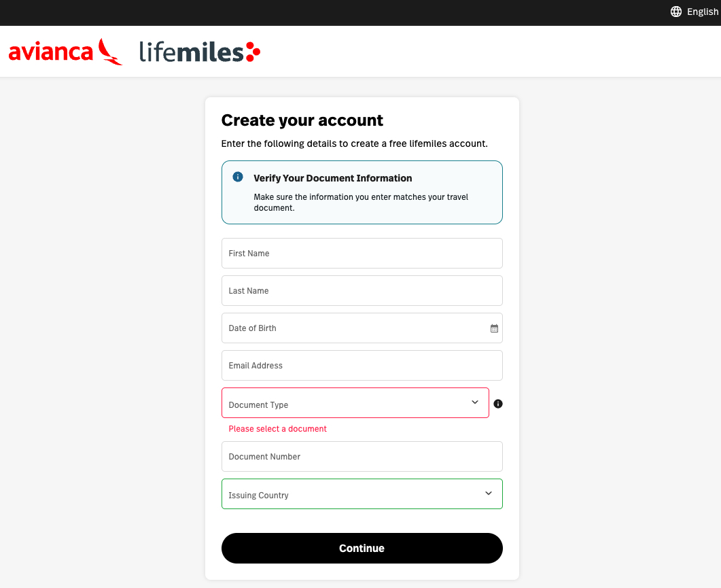Click the Issuing Country chevron arrow

pos(488,494)
